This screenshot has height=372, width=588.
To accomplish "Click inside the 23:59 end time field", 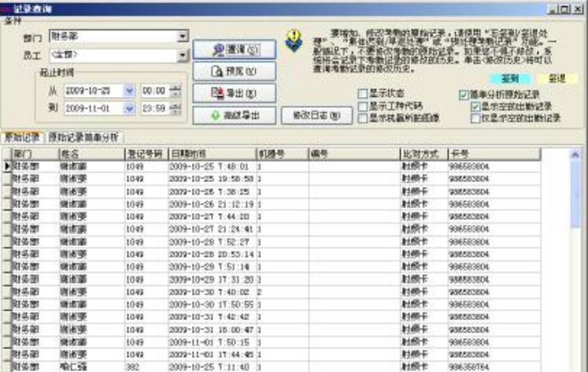I will (155, 109).
